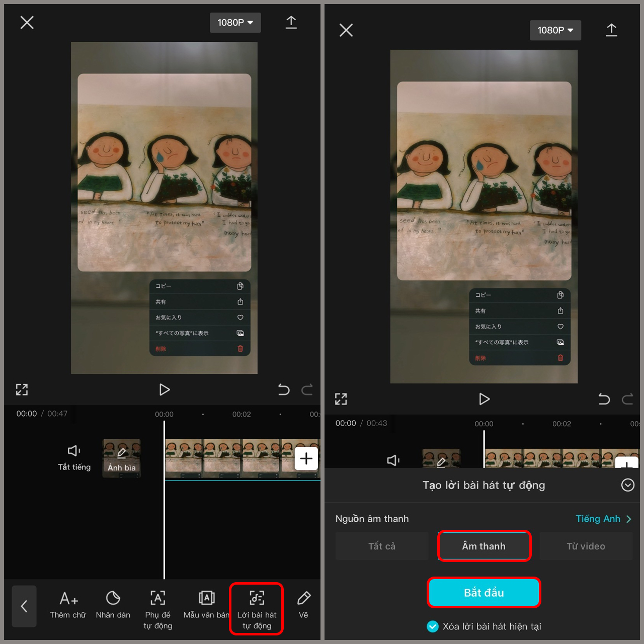
Task: Tap the video preview in right screen
Action: 484,216
